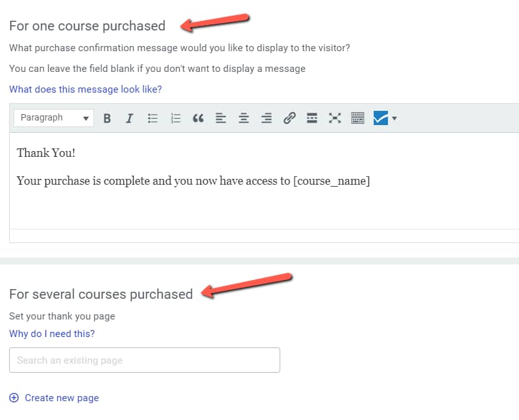Click the 'Set your thank you page' text
The height and width of the screenshot is (420, 519).
62,316
